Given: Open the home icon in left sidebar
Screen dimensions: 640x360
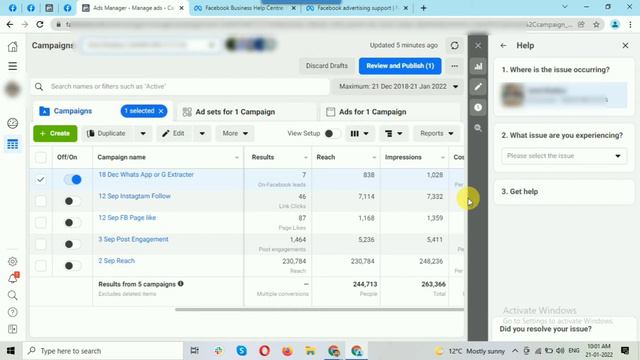Looking at the screenshot, I should [13, 47].
